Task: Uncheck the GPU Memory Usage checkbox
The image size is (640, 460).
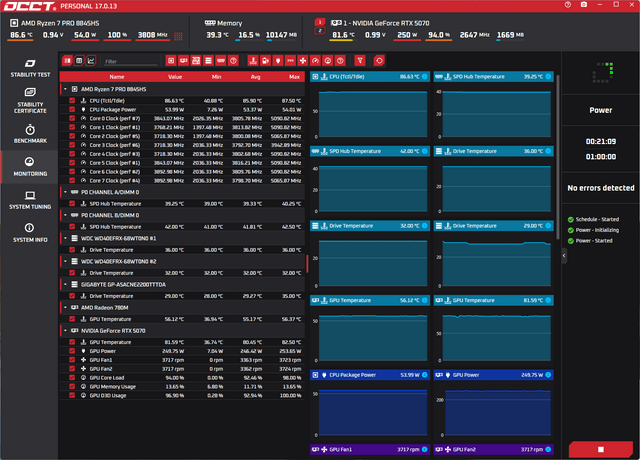Action: click(72, 387)
